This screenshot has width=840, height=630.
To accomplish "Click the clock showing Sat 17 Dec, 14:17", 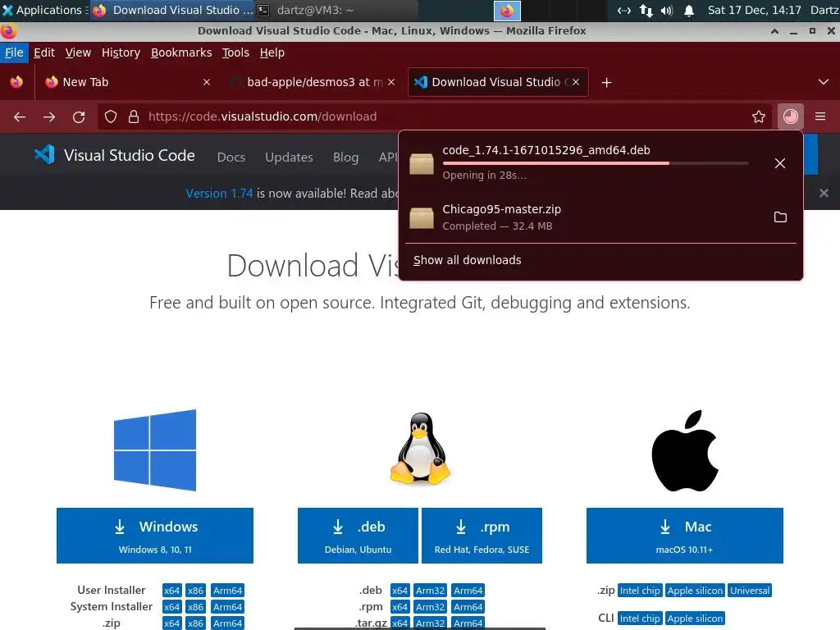I will click(x=754, y=10).
